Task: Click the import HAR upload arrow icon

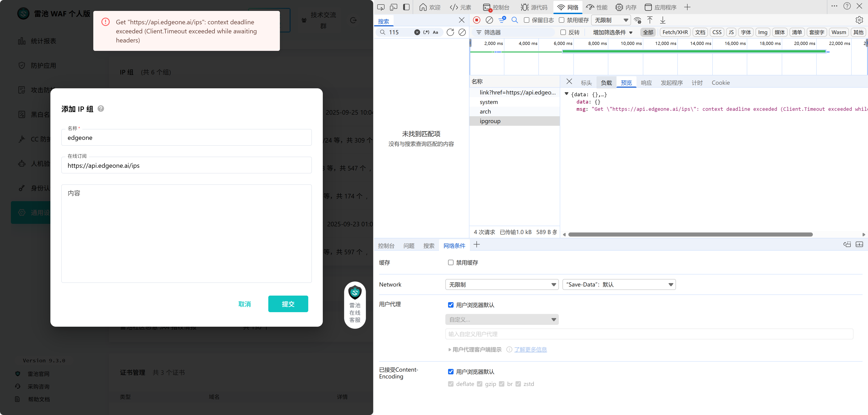Action: [650, 20]
